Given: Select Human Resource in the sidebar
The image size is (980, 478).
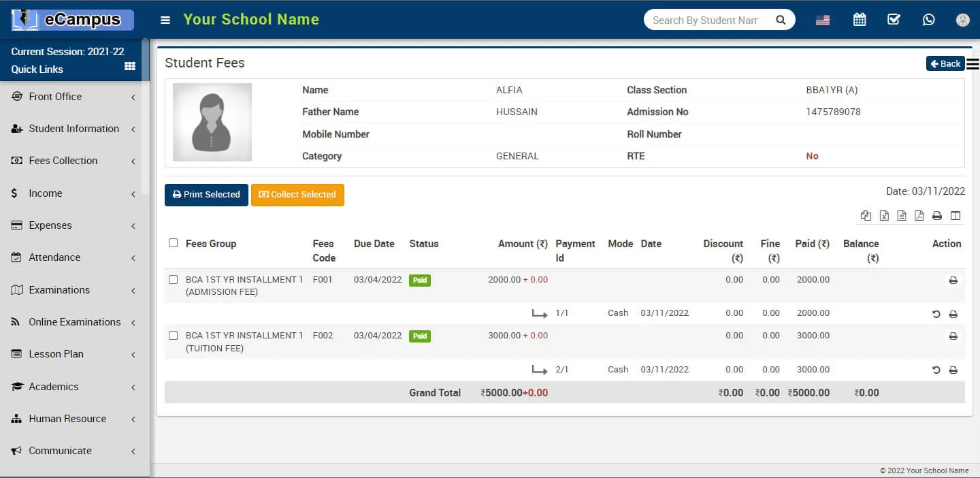Looking at the screenshot, I should coord(67,419).
